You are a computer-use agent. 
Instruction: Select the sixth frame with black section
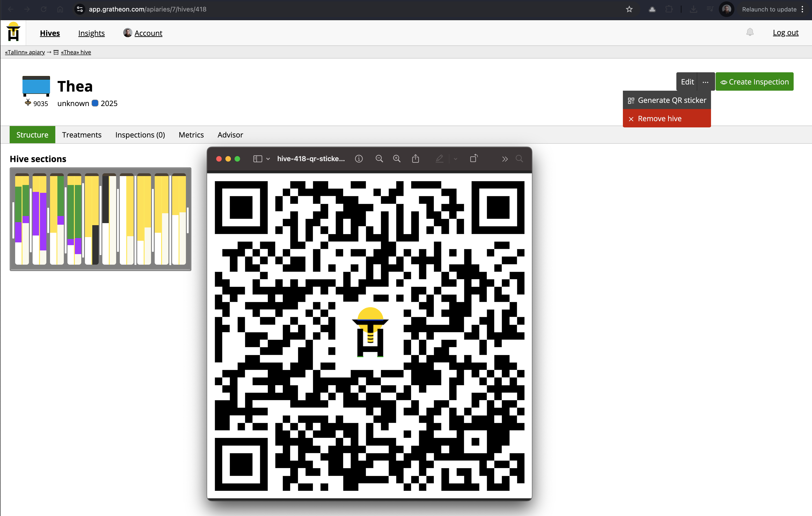point(109,219)
